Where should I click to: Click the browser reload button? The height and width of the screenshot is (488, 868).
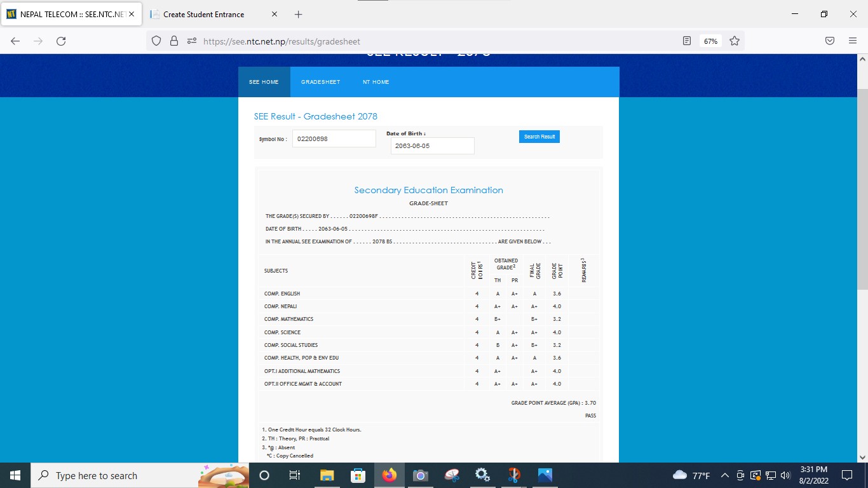pyautogui.click(x=61, y=41)
